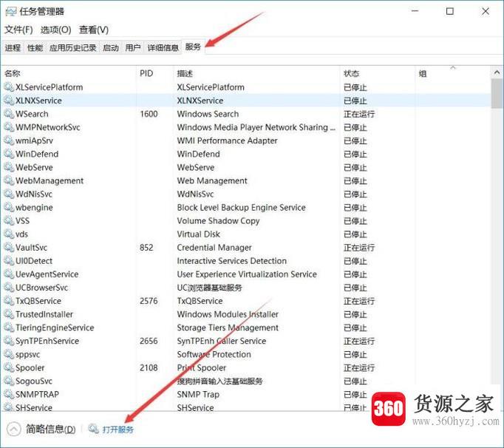Image resolution: width=504 pixels, height=448 pixels.
Task: Click the 打开服务 link
Action: (118, 430)
